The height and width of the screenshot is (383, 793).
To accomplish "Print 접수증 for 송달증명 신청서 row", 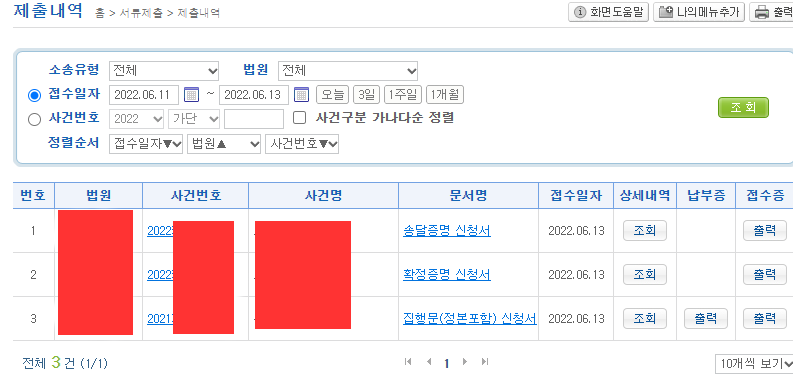I will pyautogui.click(x=765, y=231).
